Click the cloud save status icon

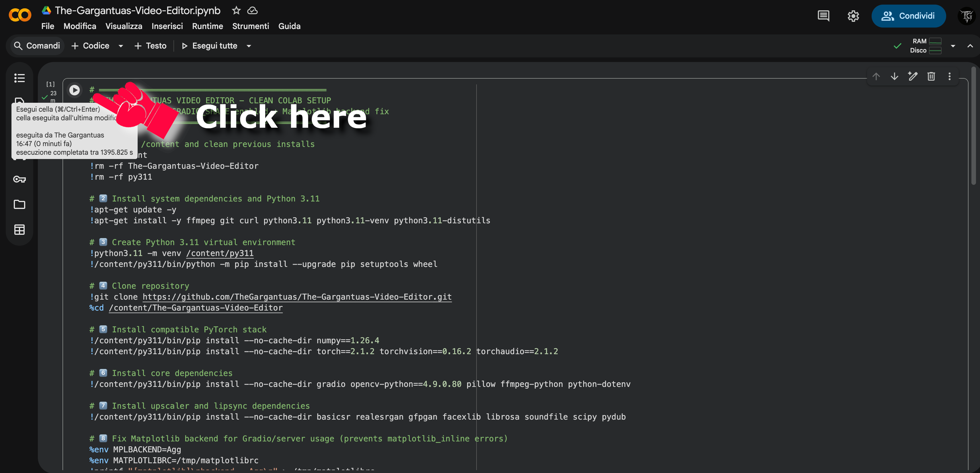coord(252,11)
